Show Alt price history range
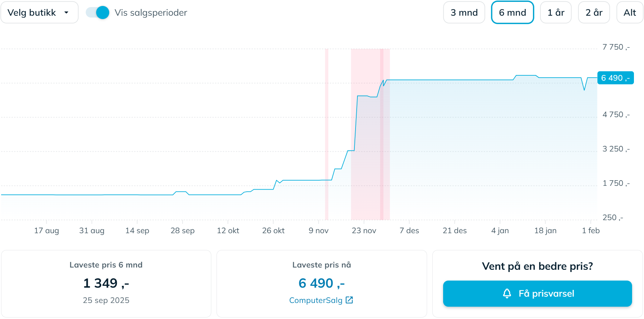Viewport: 644px width, 319px height. click(629, 13)
